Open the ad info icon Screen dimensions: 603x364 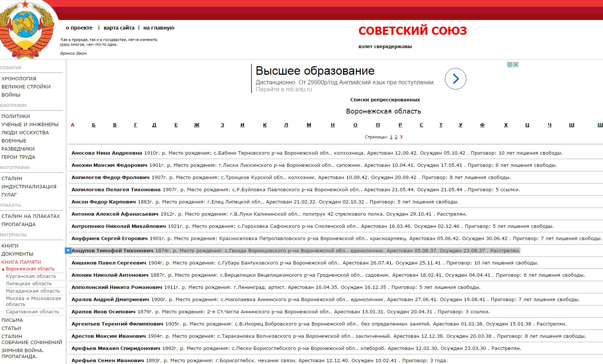pos(510,64)
